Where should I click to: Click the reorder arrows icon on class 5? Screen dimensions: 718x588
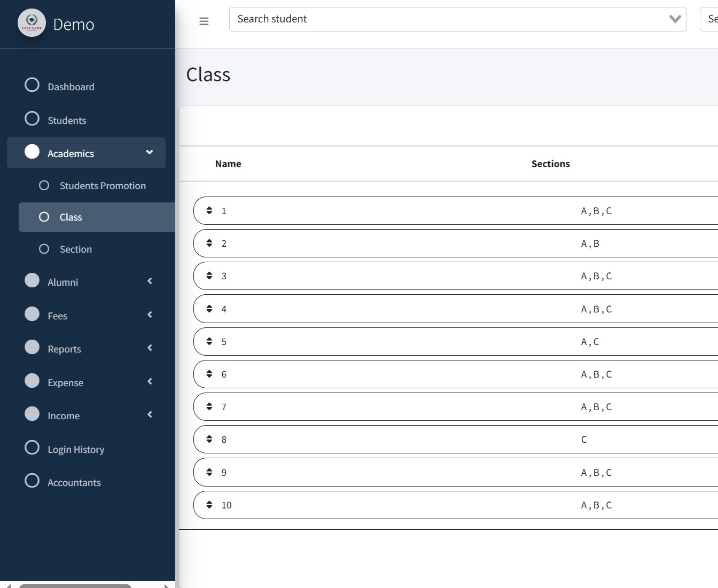click(x=209, y=341)
